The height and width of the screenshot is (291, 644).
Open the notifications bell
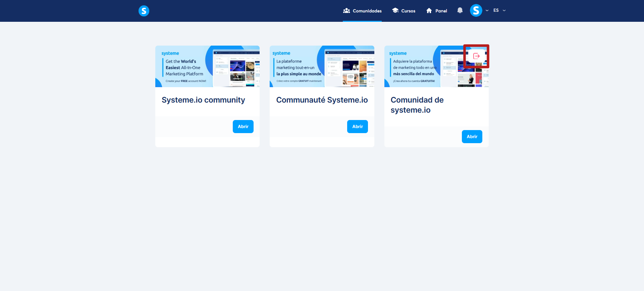coord(460,11)
